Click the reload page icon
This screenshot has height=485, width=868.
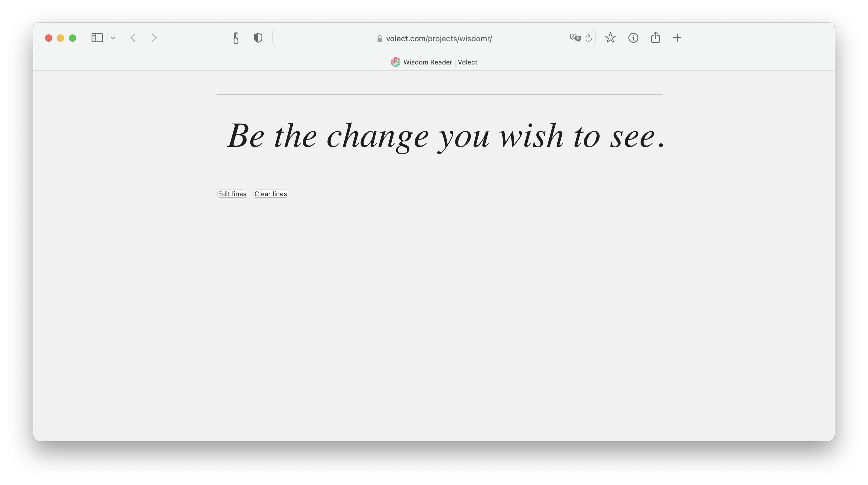click(588, 38)
